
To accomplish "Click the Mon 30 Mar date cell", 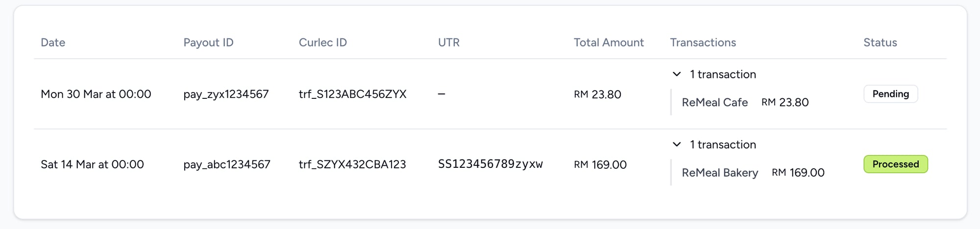I will pos(96,94).
